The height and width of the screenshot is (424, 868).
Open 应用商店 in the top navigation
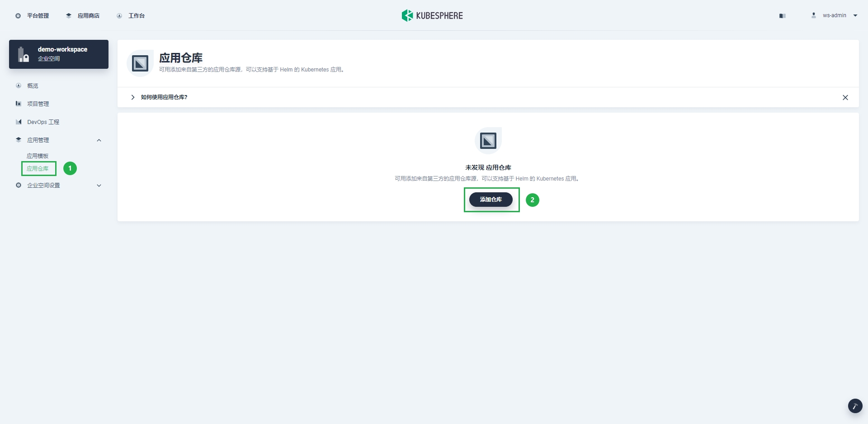point(89,16)
